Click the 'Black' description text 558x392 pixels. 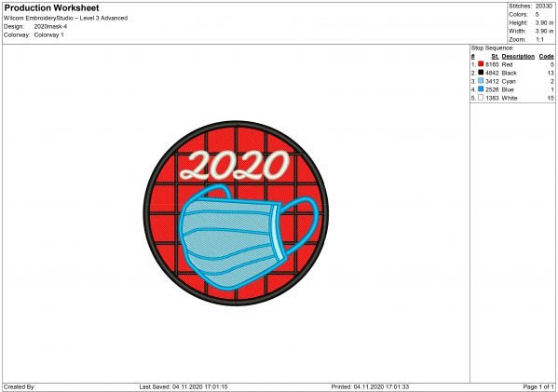pyautogui.click(x=510, y=73)
